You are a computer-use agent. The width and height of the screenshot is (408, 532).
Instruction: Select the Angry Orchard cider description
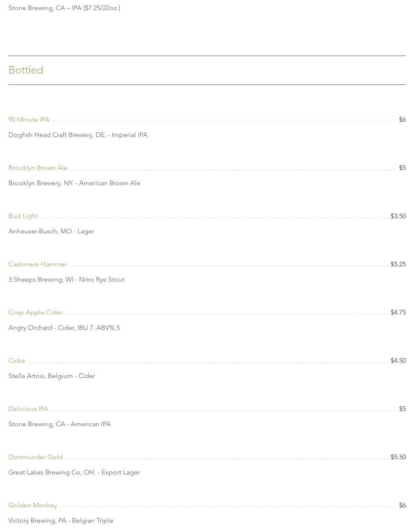coord(64,328)
